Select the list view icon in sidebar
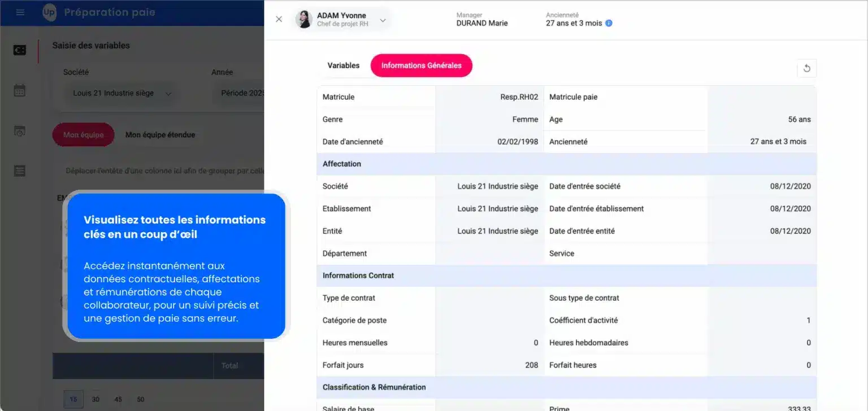The width and height of the screenshot is (868, 411). coord(19,171)
